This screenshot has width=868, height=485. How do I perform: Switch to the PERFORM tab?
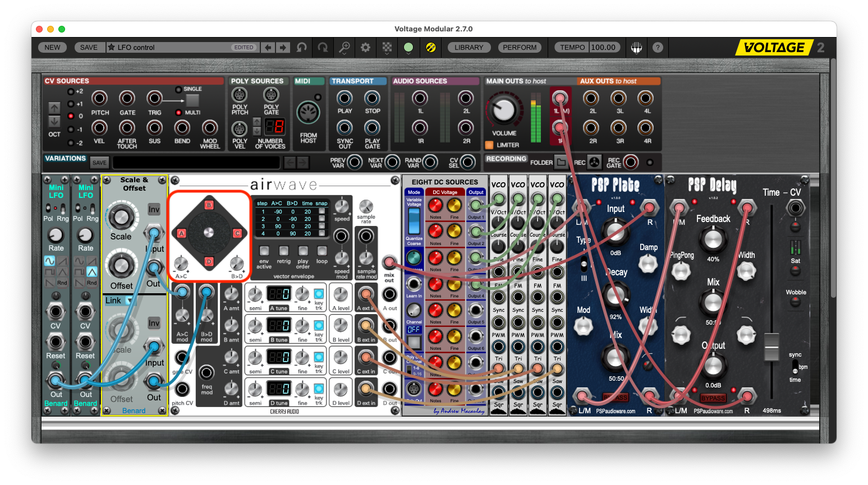520,48
